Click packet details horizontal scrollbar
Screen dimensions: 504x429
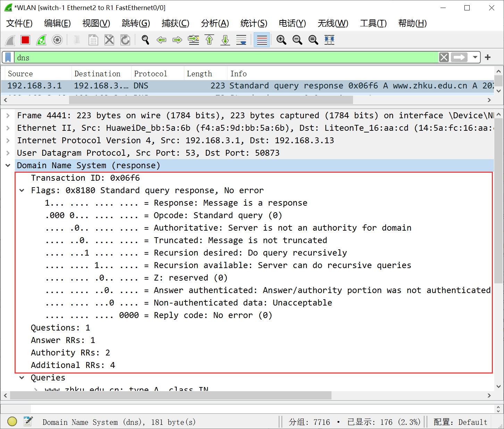click(171, 395)
